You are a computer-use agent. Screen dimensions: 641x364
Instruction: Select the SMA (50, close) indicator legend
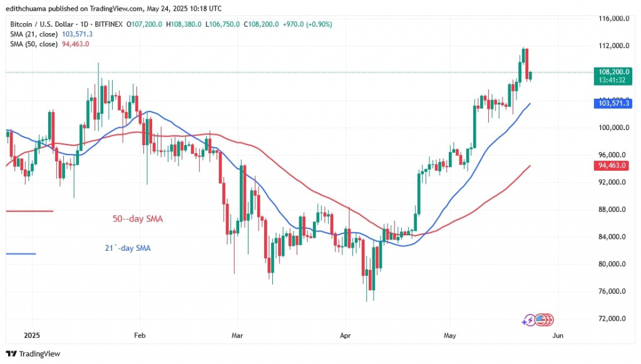tap(33, 44)
